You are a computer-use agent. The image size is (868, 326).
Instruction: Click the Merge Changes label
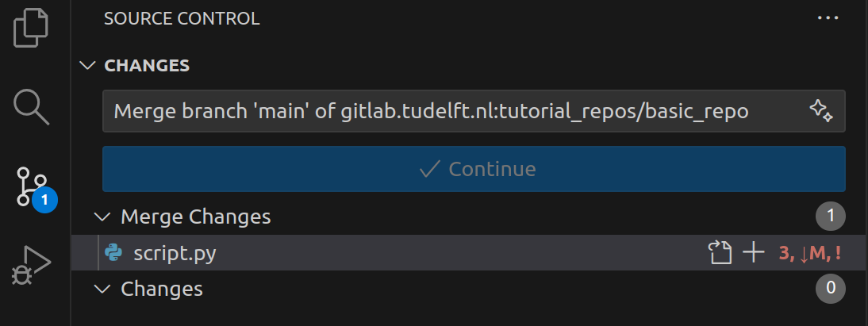(195, 216)
